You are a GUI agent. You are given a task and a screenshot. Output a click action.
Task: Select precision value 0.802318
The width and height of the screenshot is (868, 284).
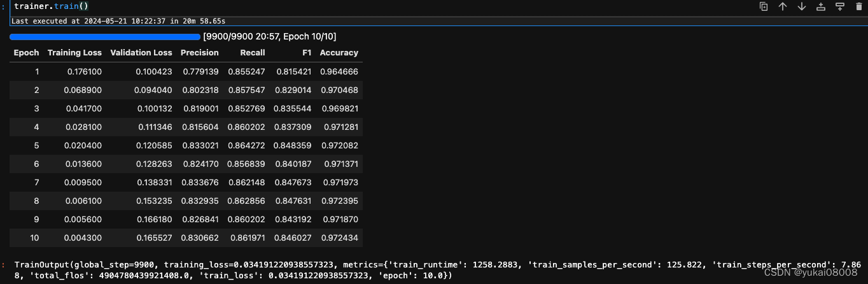pos(200,90)
